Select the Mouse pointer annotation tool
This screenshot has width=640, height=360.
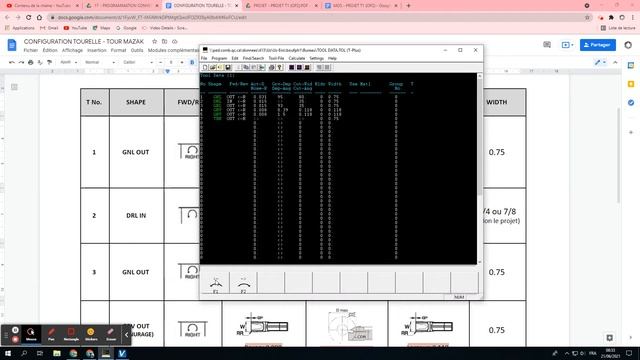[x=31, y=334]
